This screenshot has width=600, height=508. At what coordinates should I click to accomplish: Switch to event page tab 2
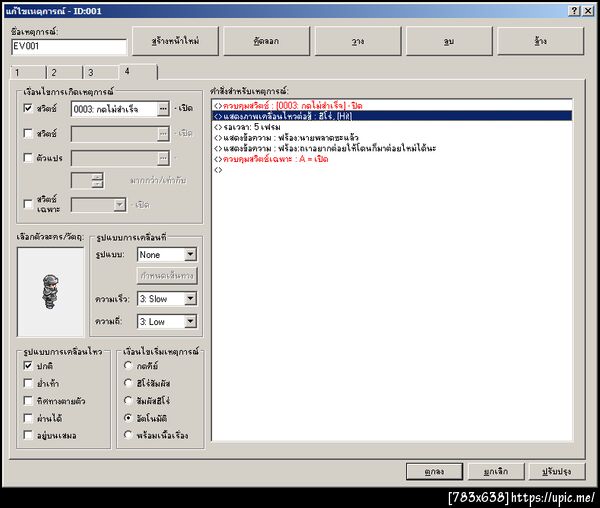65,72
